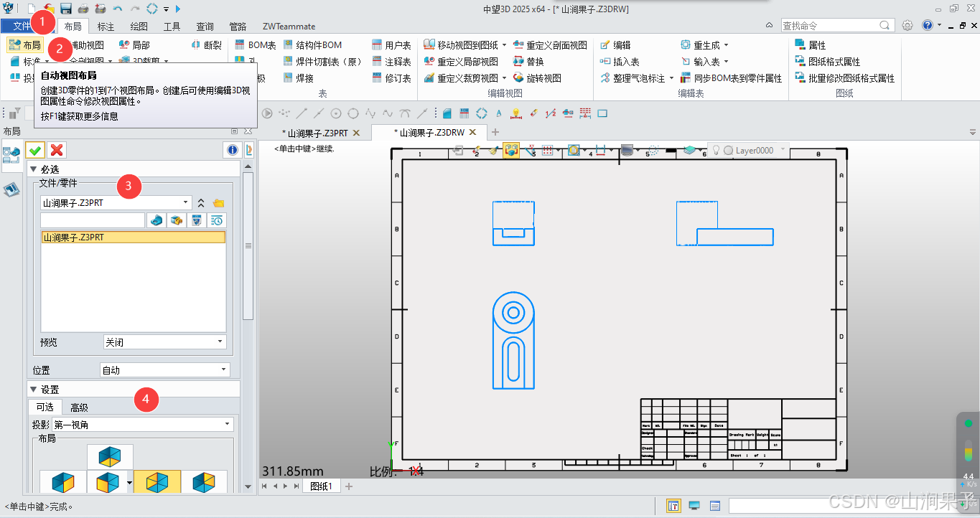Click the lightbulb icon next to Layer0000
The height and width of the screenshot is (518, 980).
click(x=716, y=151)
